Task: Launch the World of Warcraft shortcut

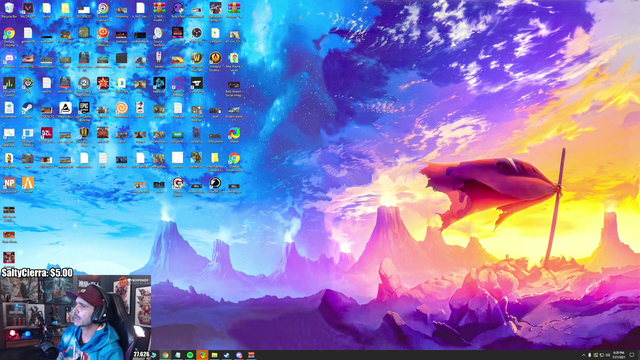Action: click(x=197, y=58)
